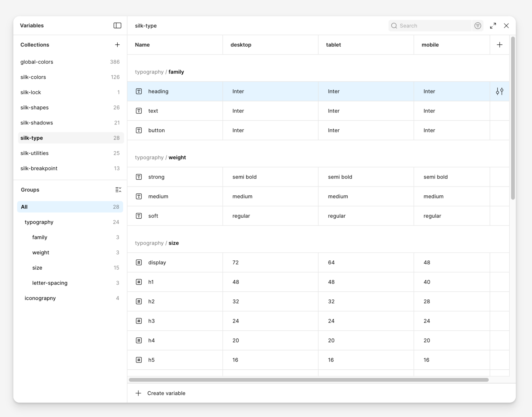The image size is (532, 417).
Task: Toggle the sidebar panel icon
Action: point(117,26)
